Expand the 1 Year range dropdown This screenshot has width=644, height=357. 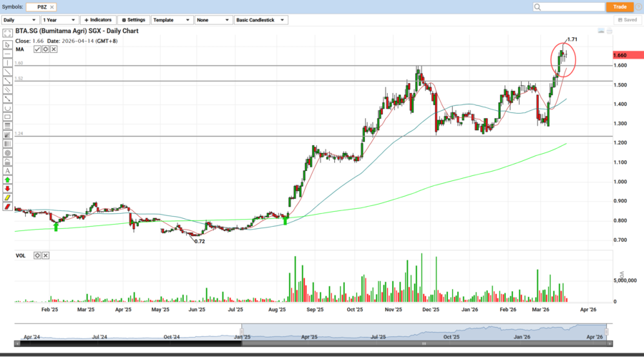pos(59,20)
